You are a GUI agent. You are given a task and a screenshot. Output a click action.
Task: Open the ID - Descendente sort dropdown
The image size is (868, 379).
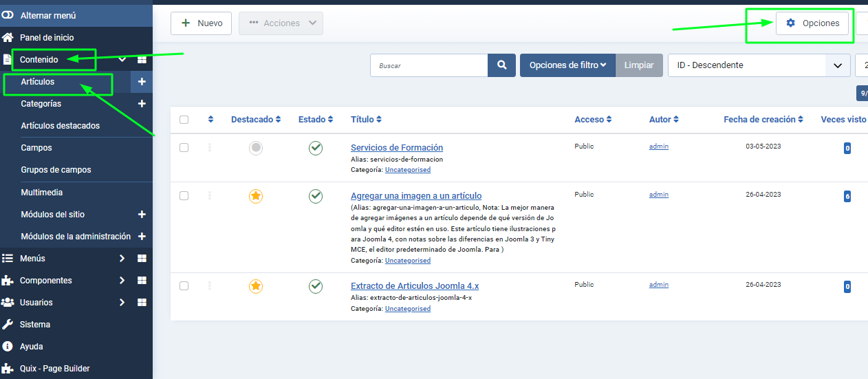(759, 65)
